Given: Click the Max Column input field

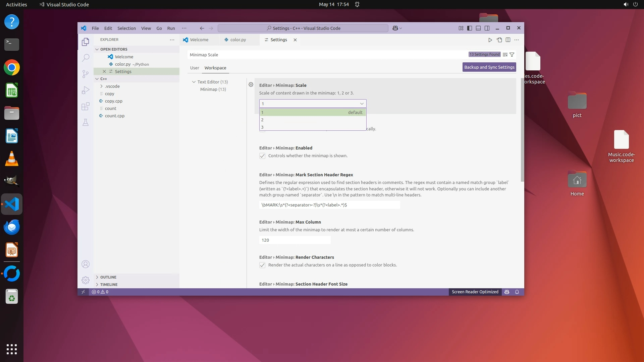Looking at the screenshot, I should [294, 240].
